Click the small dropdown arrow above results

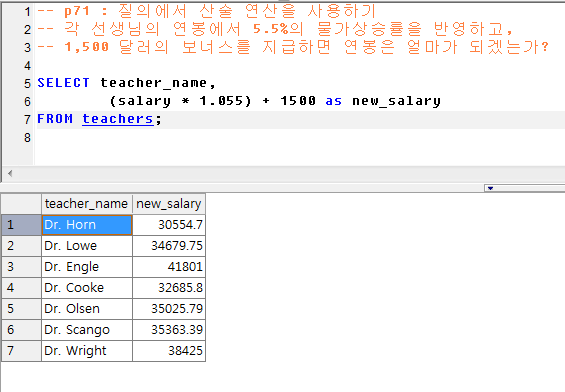pyautogui.click(x=490, y=188)
